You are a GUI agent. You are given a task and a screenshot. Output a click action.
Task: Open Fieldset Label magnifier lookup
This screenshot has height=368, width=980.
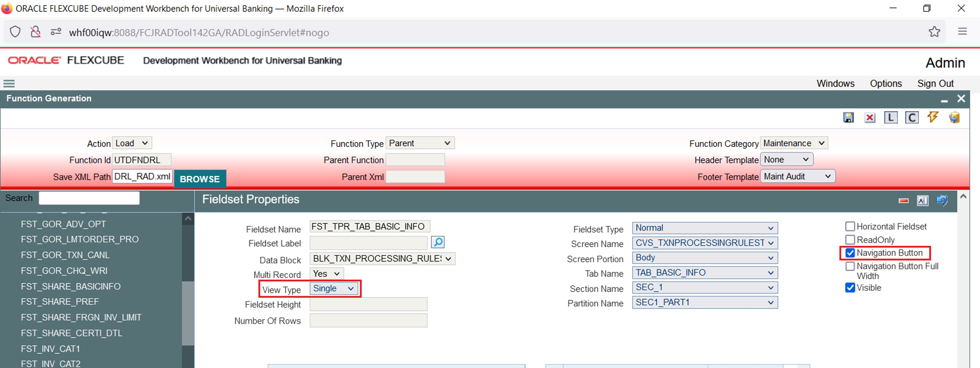tap(437, 242)
